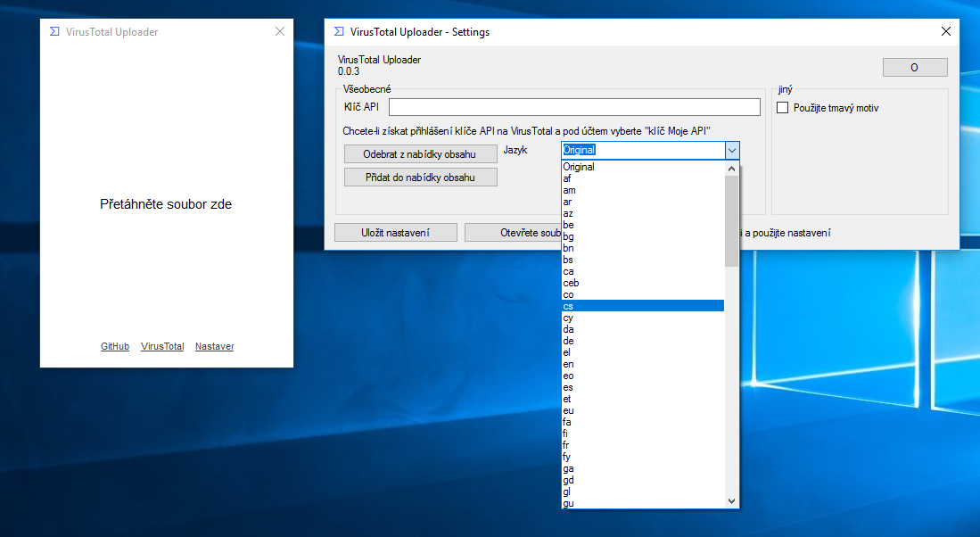
Task: Select 'eo' from the list
Action: 643,376
